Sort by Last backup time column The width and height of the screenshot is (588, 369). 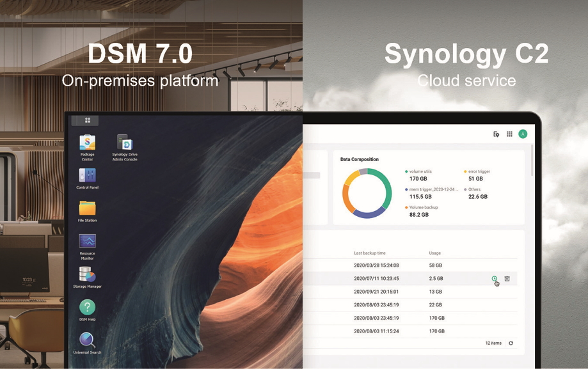370,253
